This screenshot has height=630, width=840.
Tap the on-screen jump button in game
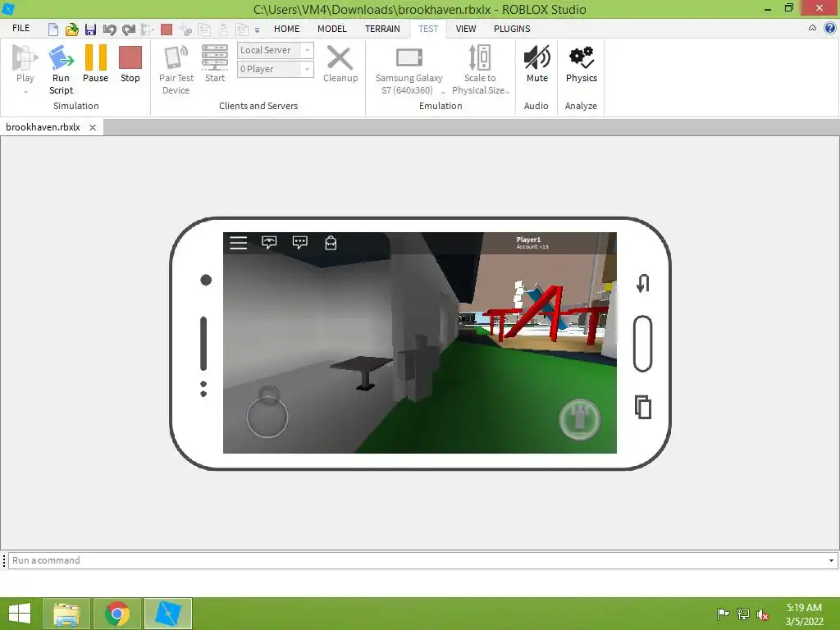point(579,419)
